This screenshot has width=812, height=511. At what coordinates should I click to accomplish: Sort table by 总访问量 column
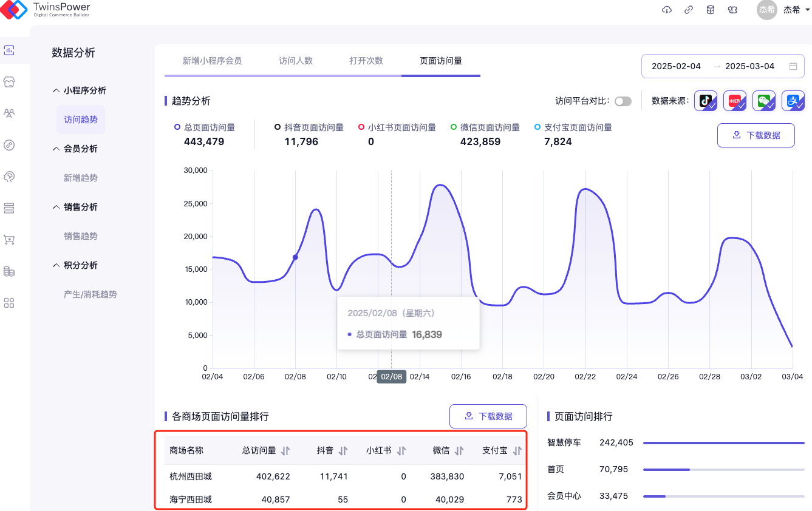(x=285, y=451)
